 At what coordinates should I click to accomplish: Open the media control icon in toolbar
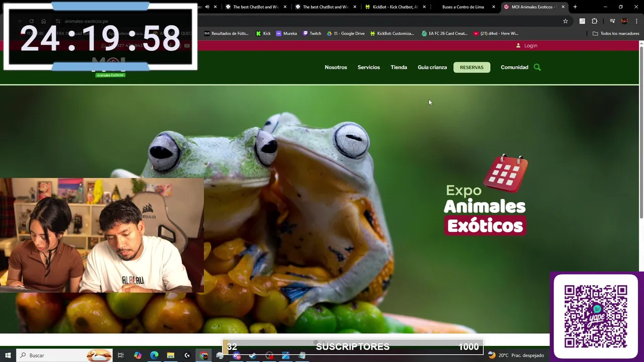(x=612, y=21)
